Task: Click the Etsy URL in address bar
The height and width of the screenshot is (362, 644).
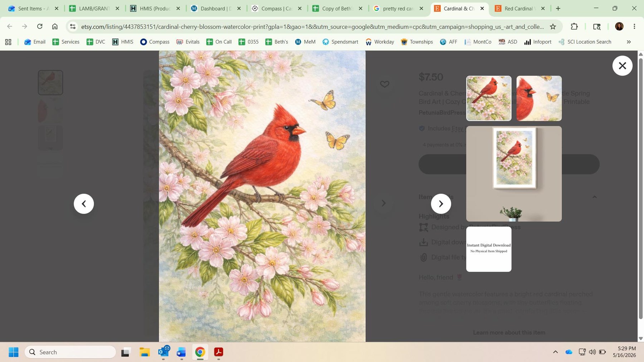Action: click(312, 26)
